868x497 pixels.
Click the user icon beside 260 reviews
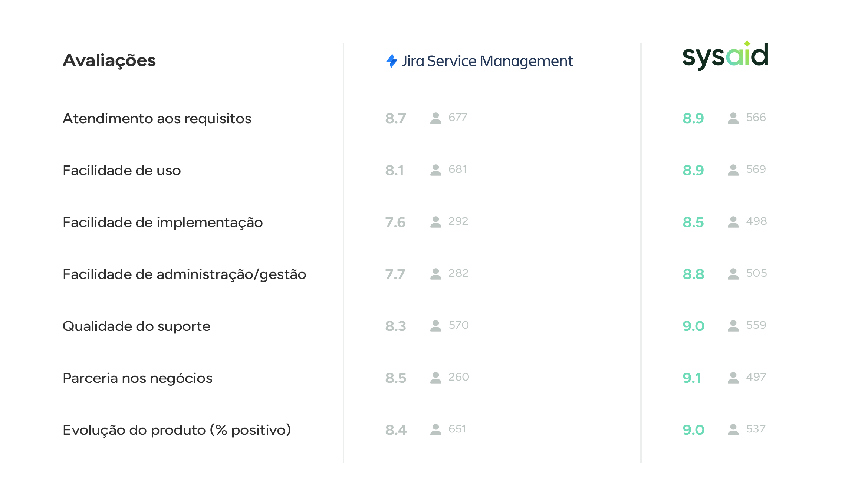pyautogui.click(x=435, y=378)
